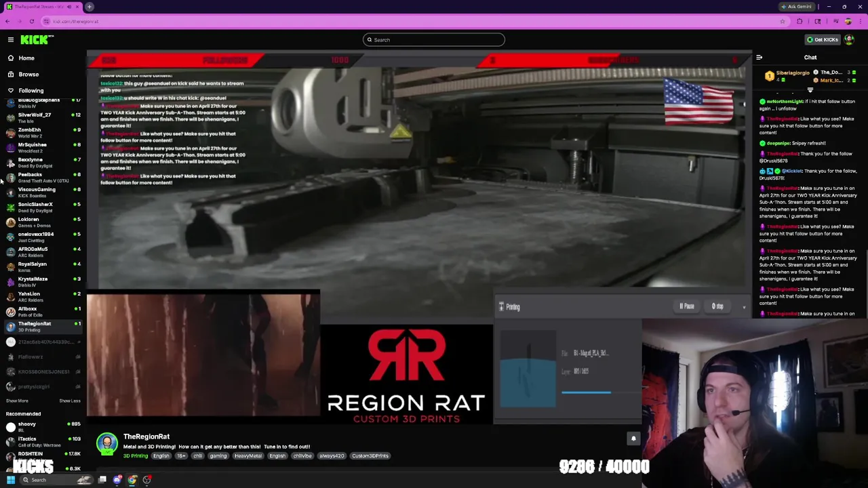Screen dimensions: 868x488
Task: Click Show More in following list
Action: (17, 401)
